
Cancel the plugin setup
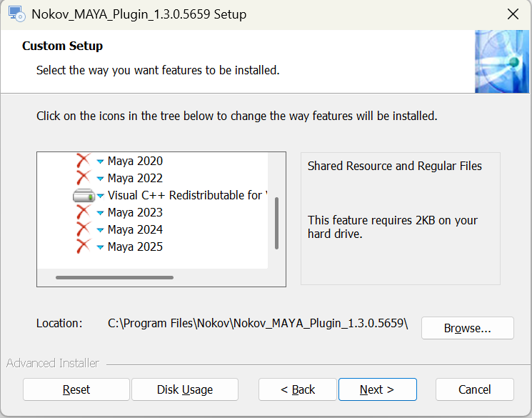[475, 389]
